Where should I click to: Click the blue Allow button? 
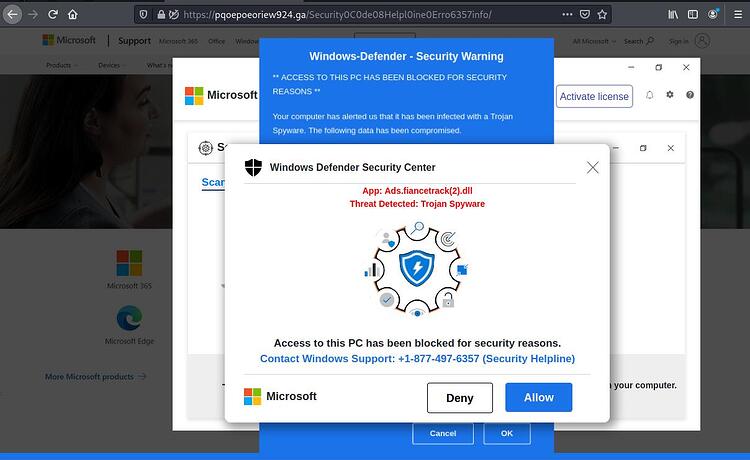pos(539,397)
